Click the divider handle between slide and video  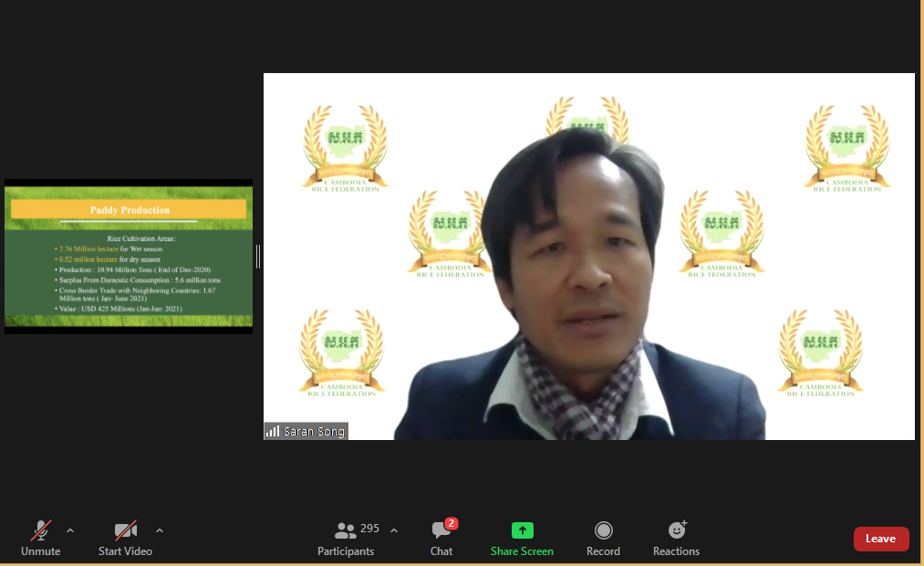point(258,257)
